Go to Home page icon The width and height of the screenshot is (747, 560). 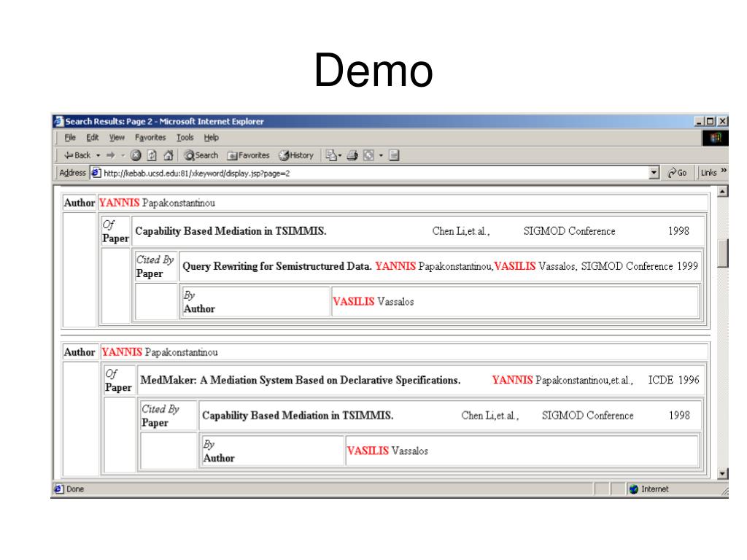(168, 155)
